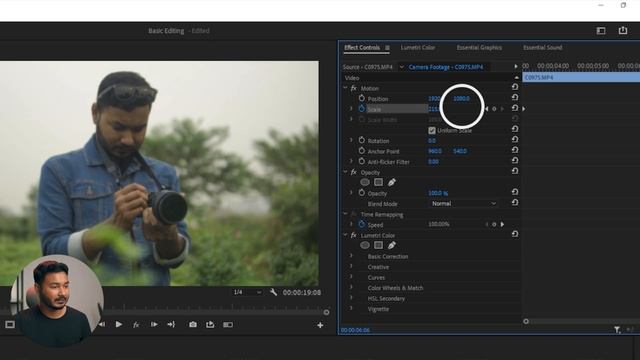
Task: Disable Lumetri Color via fx toggle
Action: (x=353, y=235)
